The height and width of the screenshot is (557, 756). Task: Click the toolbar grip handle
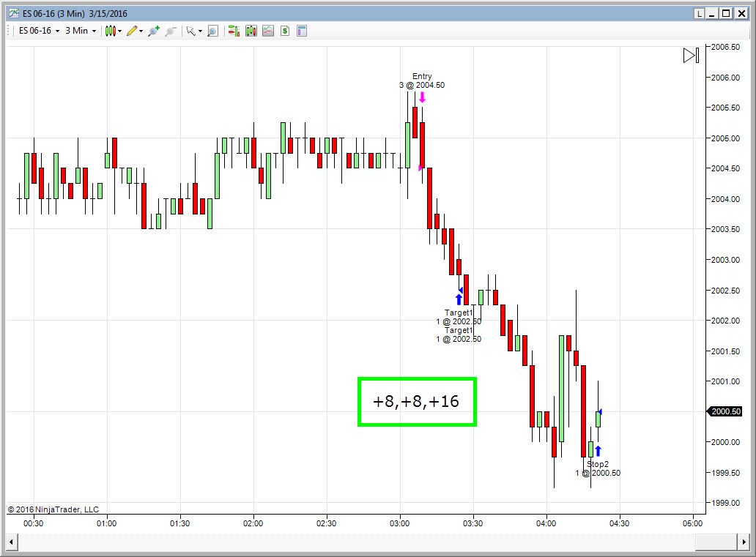point(10,31)
